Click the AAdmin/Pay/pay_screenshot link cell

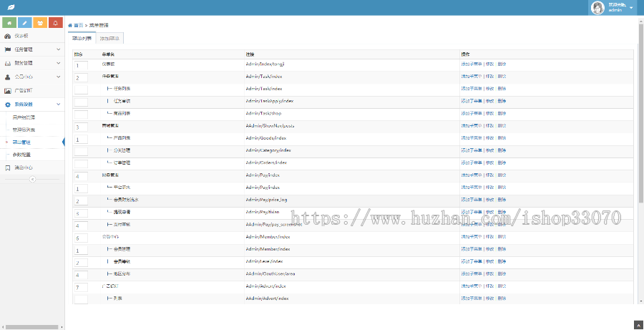point(274,224)
